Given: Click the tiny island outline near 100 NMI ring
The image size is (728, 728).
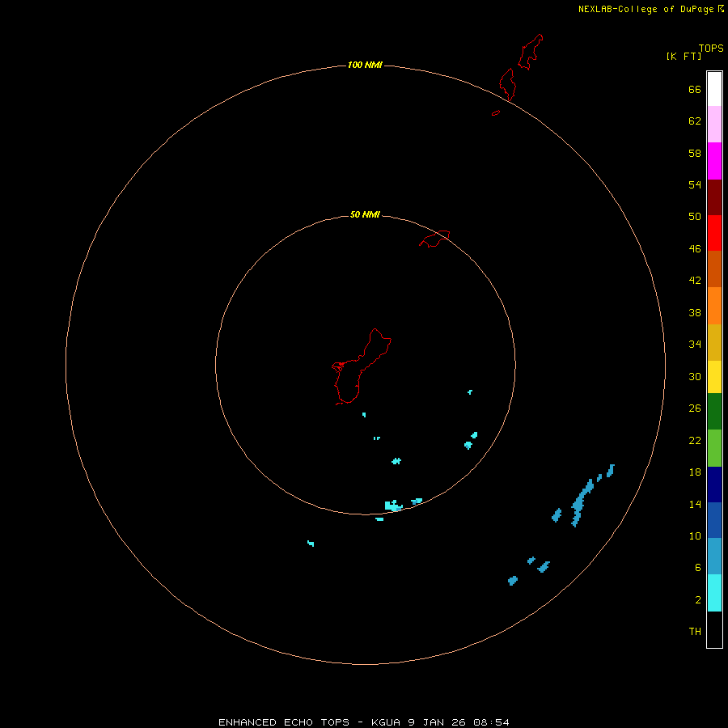Looking at the screenshot, I should [x=496, y=112].
